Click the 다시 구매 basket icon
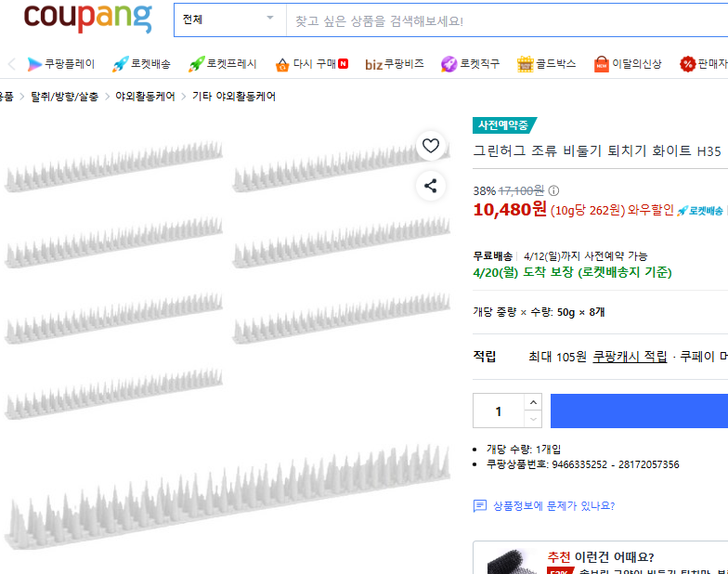 coord(282,65)
